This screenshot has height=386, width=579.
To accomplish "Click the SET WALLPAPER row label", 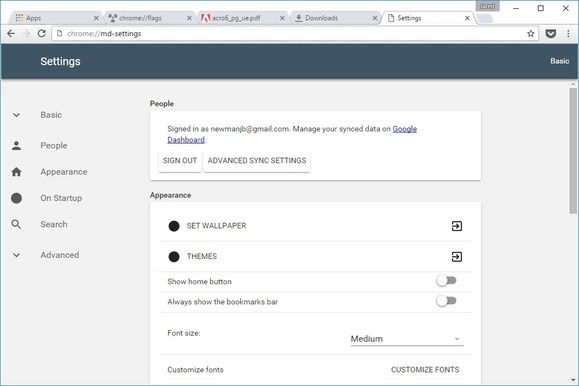I will click(216, 226).
